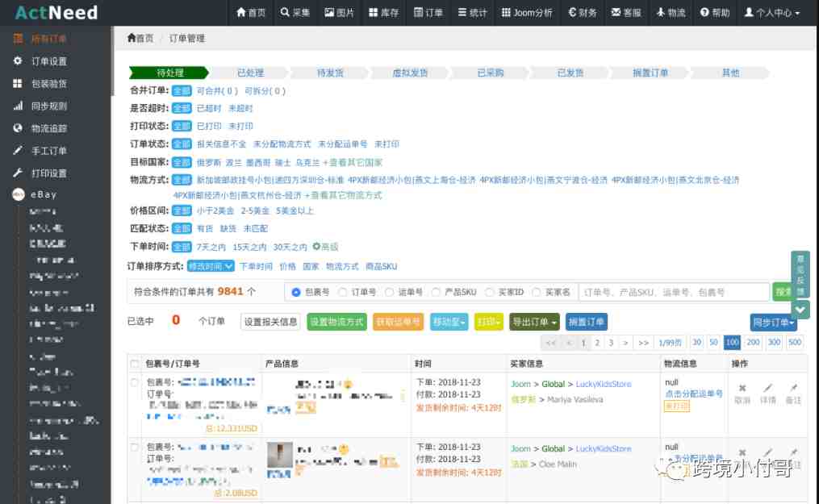The image size is (819, 504).
Task: Open the 导出订单 dropdown button
Action: click(534, 322)
